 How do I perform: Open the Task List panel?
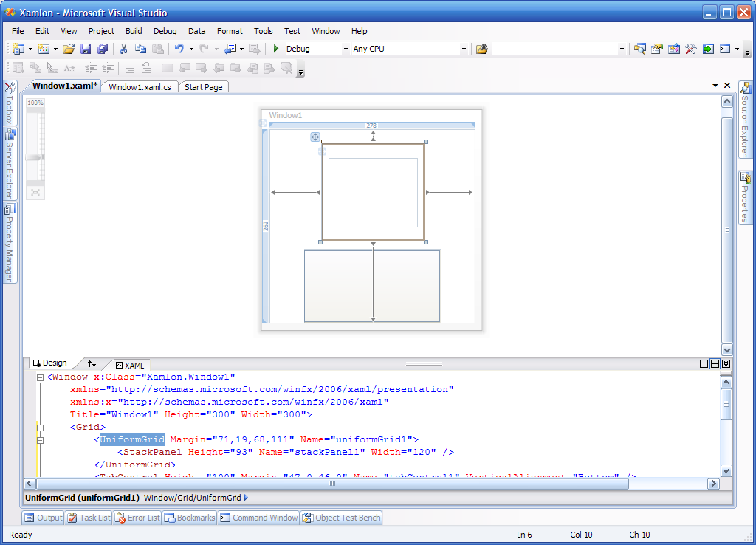[x=89, y=518]
